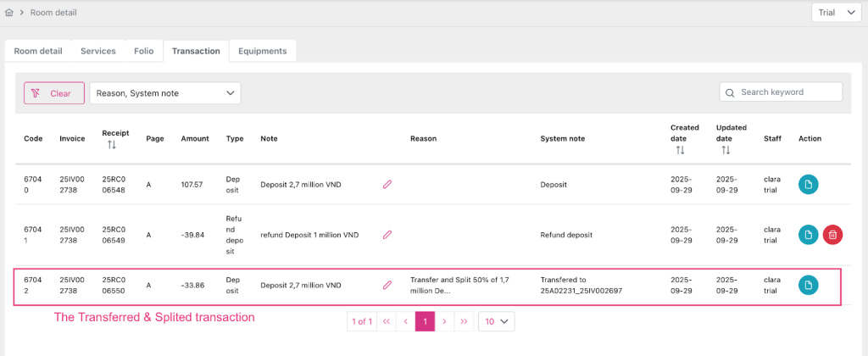Go to next page in pagination
This screenshot has width=868, height=356.
(444, 321)
